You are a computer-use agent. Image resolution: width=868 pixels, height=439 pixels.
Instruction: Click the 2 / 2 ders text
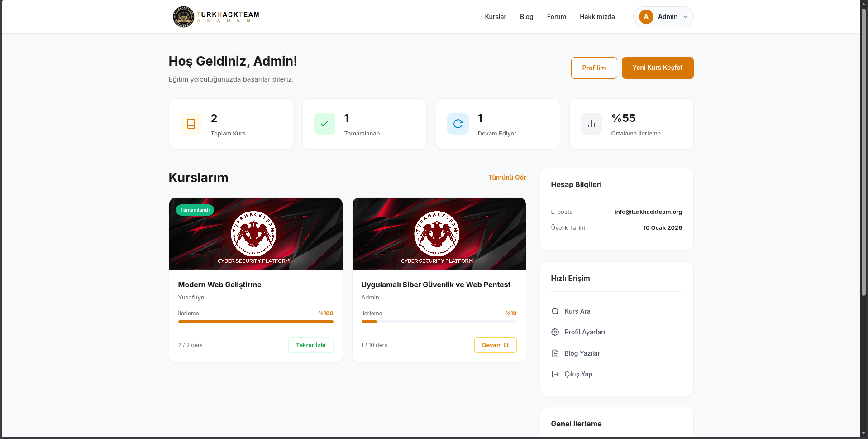point(190,345)
